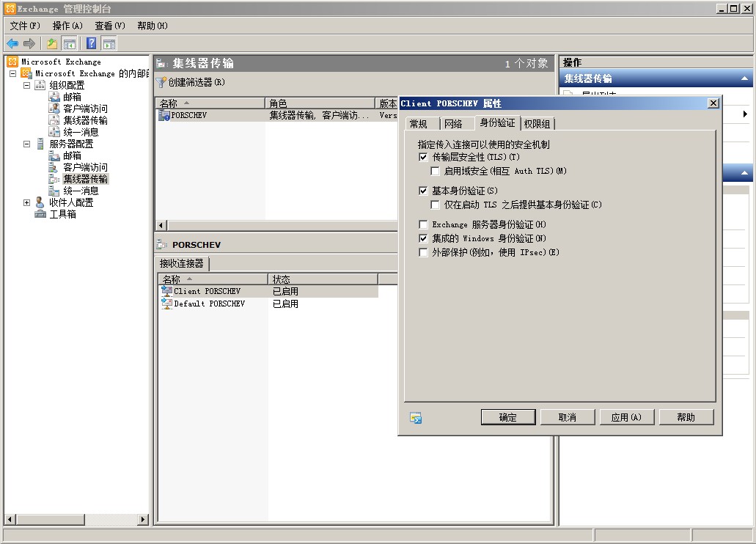Click the Exchange title bar application icon
Screen dimensions: 756x544
10,9
